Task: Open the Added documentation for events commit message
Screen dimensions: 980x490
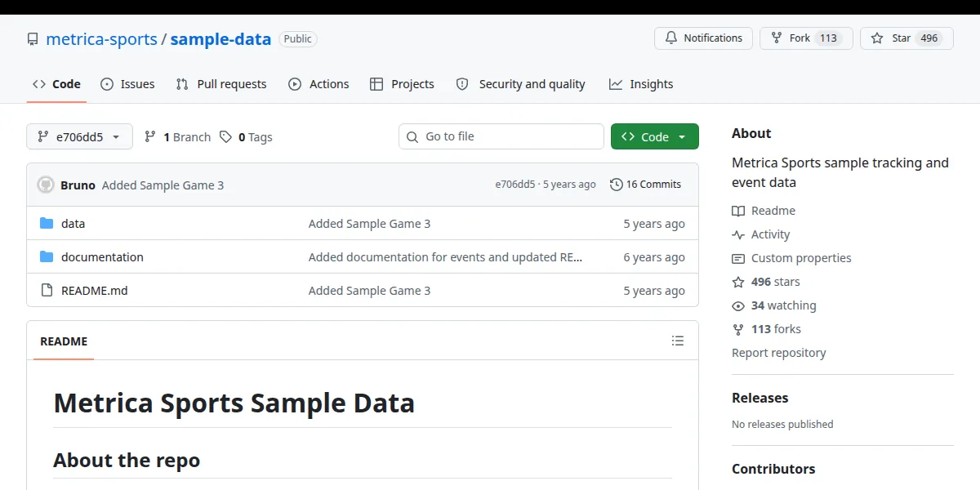Action: pos(446,257)
